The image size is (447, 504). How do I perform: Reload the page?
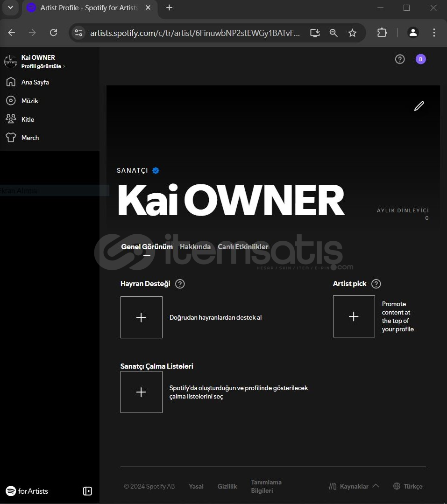click(x=53, y=33)
